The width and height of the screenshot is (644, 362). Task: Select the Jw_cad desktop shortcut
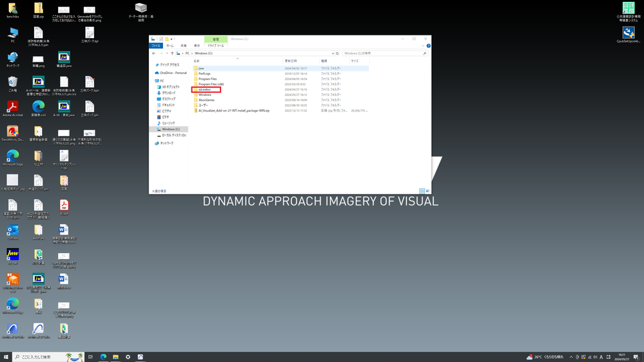13,257
